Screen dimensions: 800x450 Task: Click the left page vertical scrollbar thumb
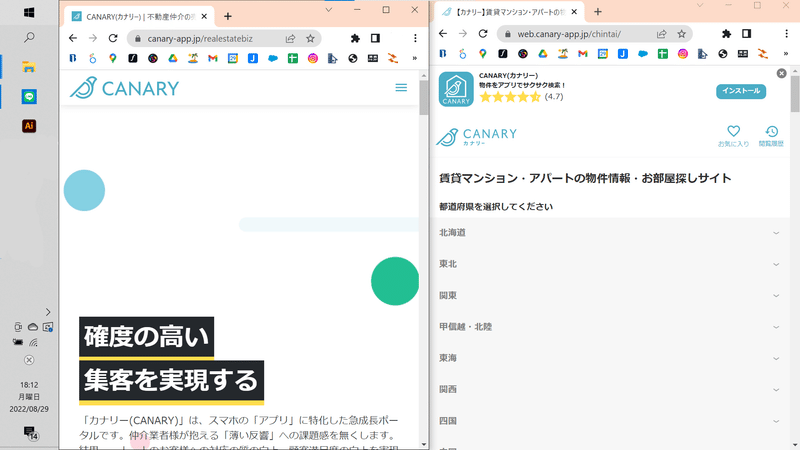[x=423, y=97]
